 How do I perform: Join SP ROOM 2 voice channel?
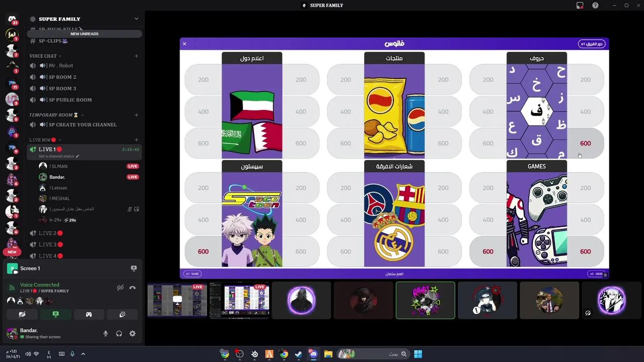click(84, 77)
